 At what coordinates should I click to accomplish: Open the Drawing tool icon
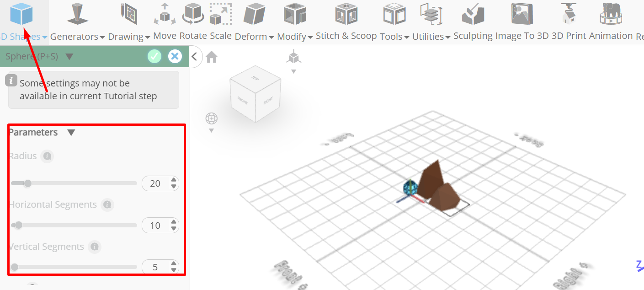129,14
